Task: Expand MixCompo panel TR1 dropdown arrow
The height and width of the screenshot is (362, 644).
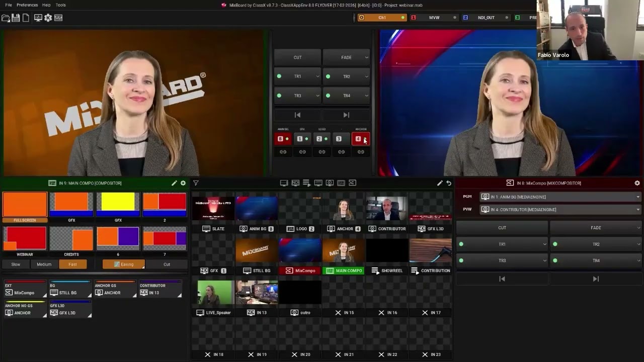Action: (x=544, y=244)
